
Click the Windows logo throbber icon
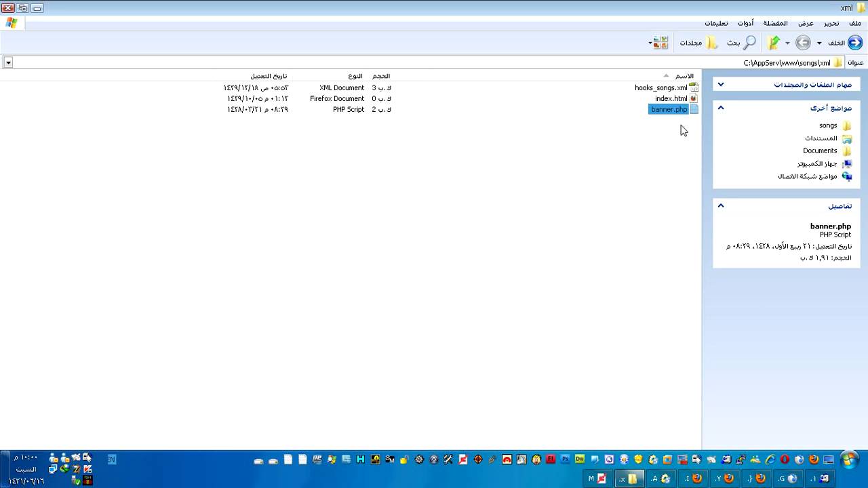[x=12, y=23]
